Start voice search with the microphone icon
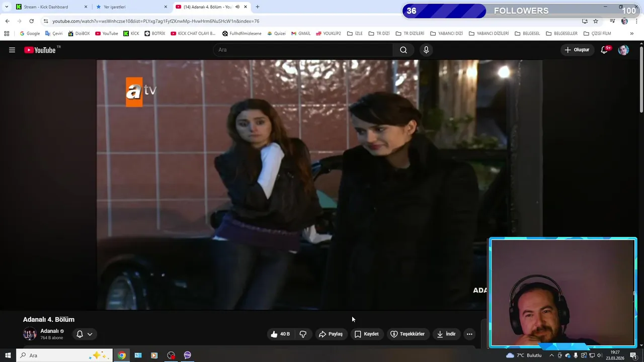 [x=426, y=50]
